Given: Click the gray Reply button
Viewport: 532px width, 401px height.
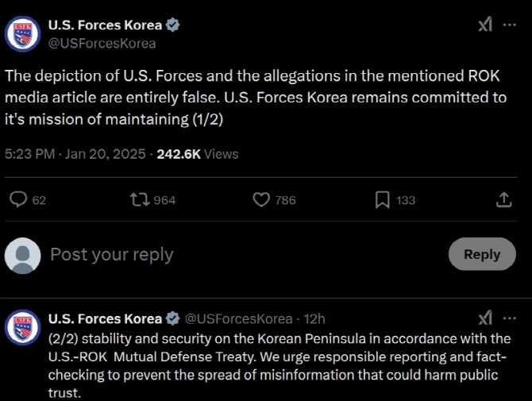Looking at the screenshot, I should [x=482, y=254].
